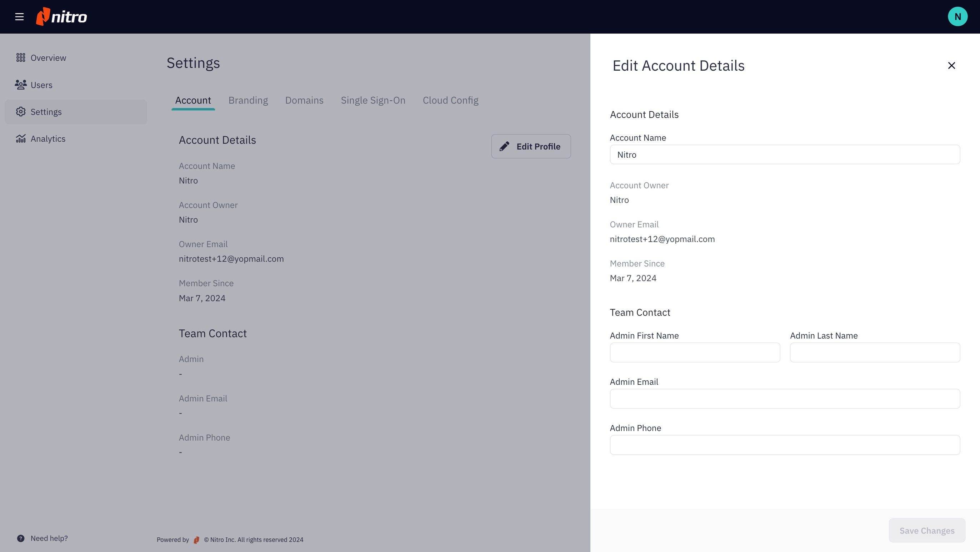Click the Nitro flame icon next to Powered by
This screenshot has width=980, height=552.
(197, 540)
